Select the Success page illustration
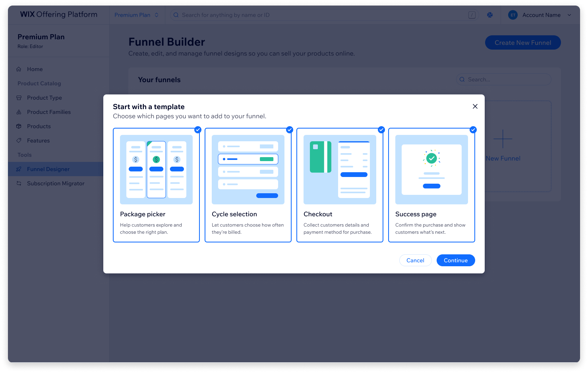This screenshot has width=588, height=373. pyautogui.click(x=431, y=169)
